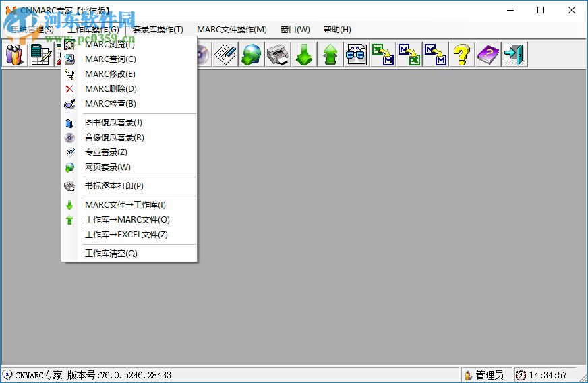Select MARC检查(B) menu entry
The width and height of the screenshot is (588, 383).
129,104
